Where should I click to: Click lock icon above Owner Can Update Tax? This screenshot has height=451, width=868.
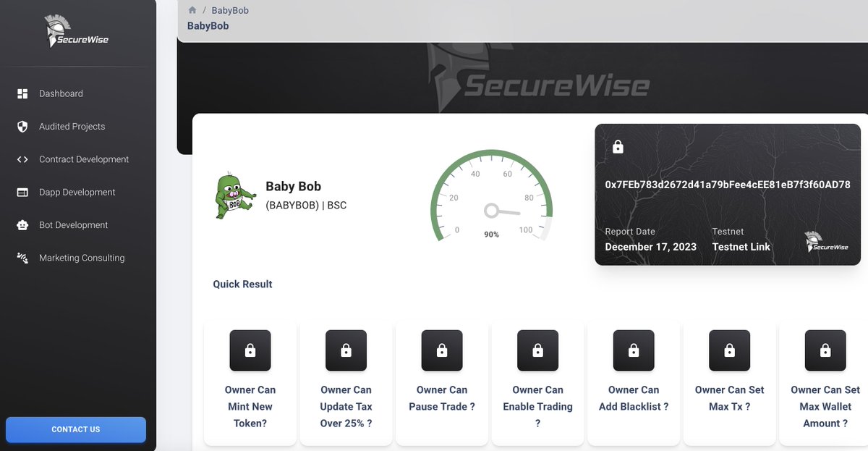point(346,351)
